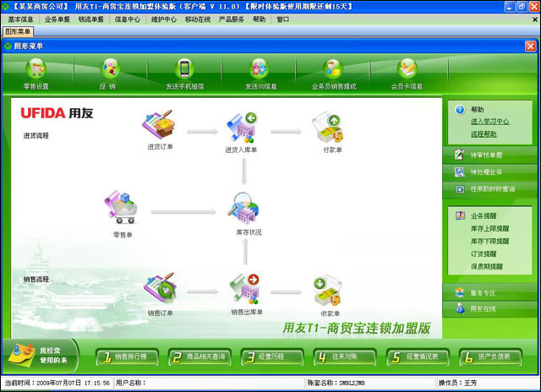Click the 付款单 payment icon
This screenshot has width=541, height=392.
pos(327,128)
